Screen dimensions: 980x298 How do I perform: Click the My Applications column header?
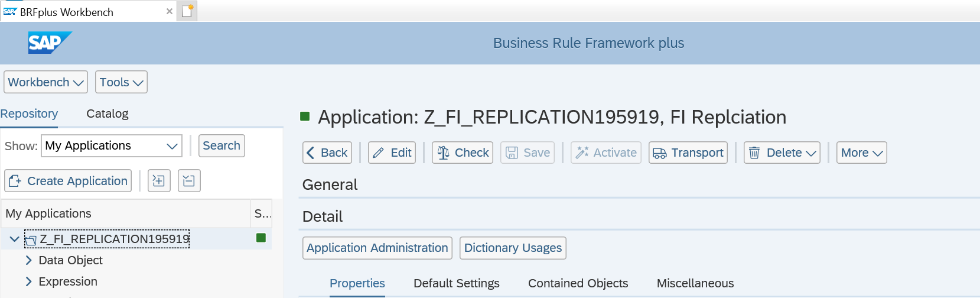click(x=125, y=213)
